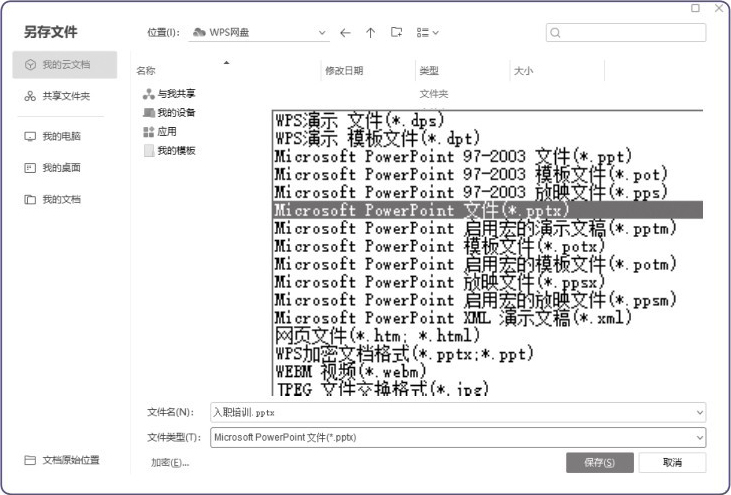Screen dimensions: 731x495
Task: Open the 我的模板 folder
Action: (169, 151)
